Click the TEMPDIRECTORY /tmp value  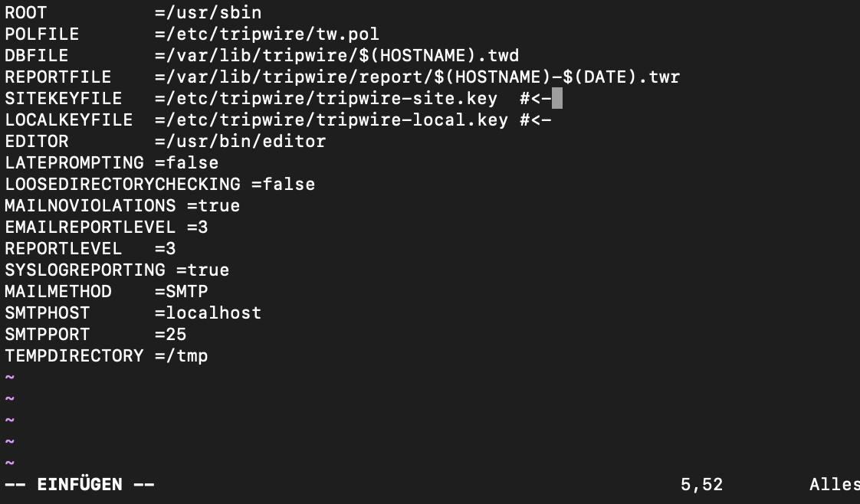point(186,356)
